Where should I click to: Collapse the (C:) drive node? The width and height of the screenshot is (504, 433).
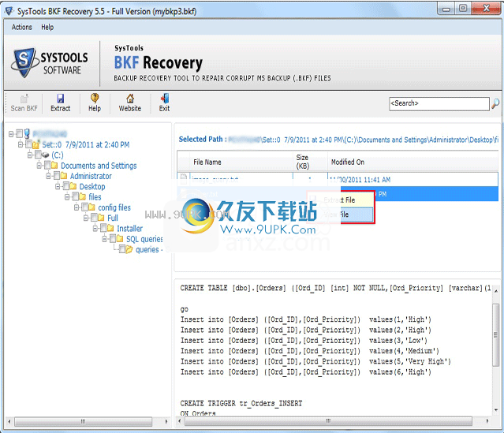tap(30, 155)
